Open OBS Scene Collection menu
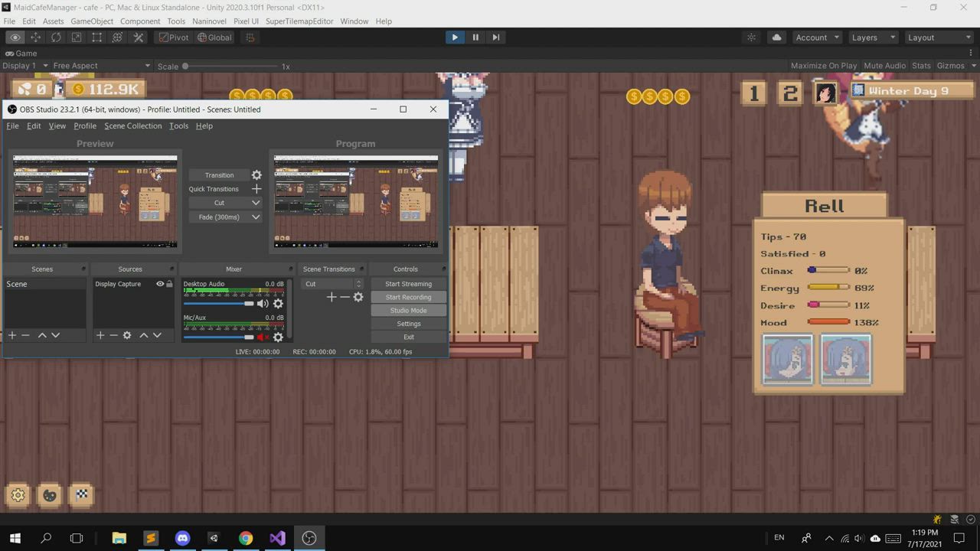This screenshot has height=551, width=980. (x=133, y=126)
